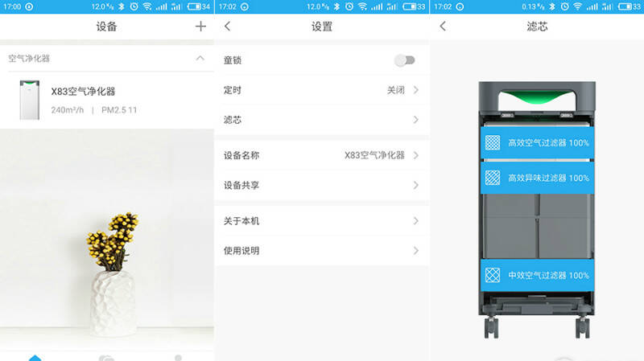Tap the grid icon on 中效空气过滤器 bar

click(x=493, y=275)
